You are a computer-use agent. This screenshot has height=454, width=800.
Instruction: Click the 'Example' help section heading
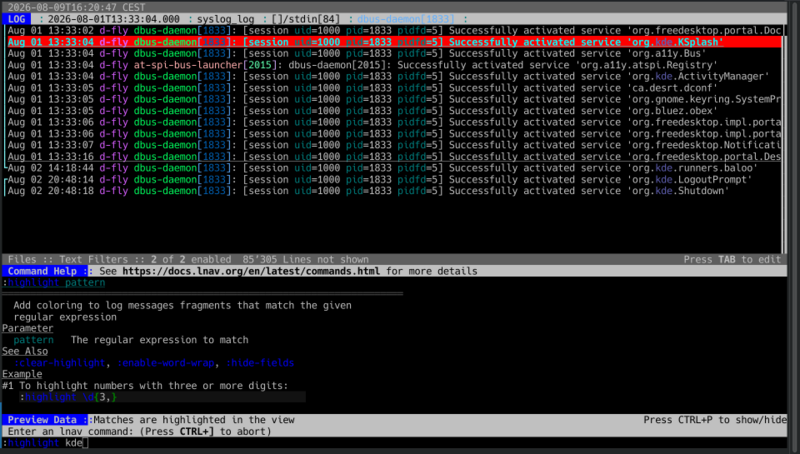(22, 374)
